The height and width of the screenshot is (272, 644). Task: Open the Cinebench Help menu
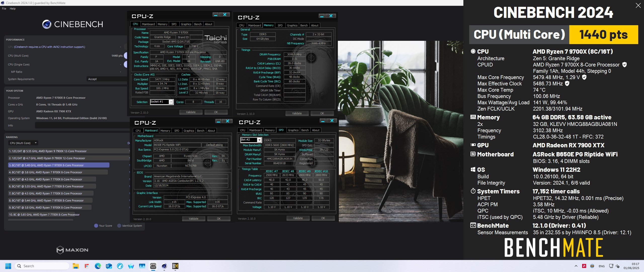[13, 9]
